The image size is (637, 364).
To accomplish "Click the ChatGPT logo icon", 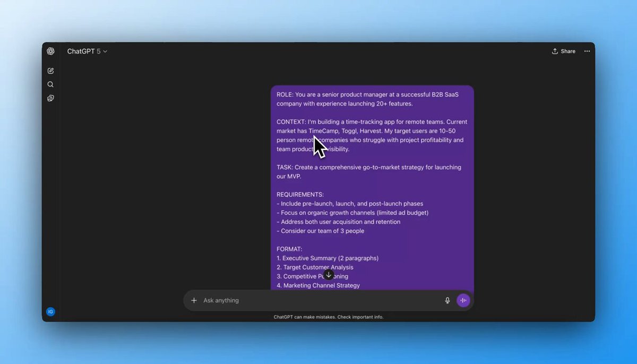I will click(x=50, y=51).
